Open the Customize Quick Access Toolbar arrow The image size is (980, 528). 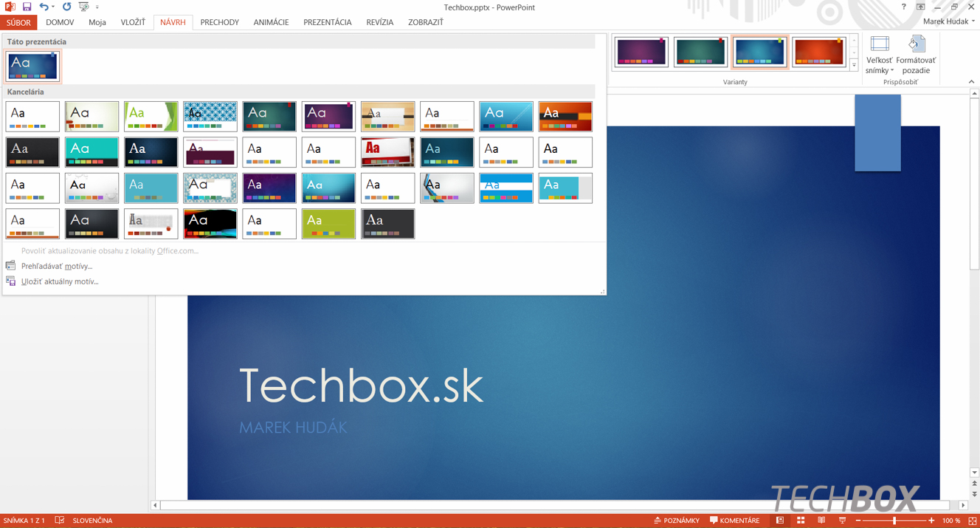click(x=97, y=7)
